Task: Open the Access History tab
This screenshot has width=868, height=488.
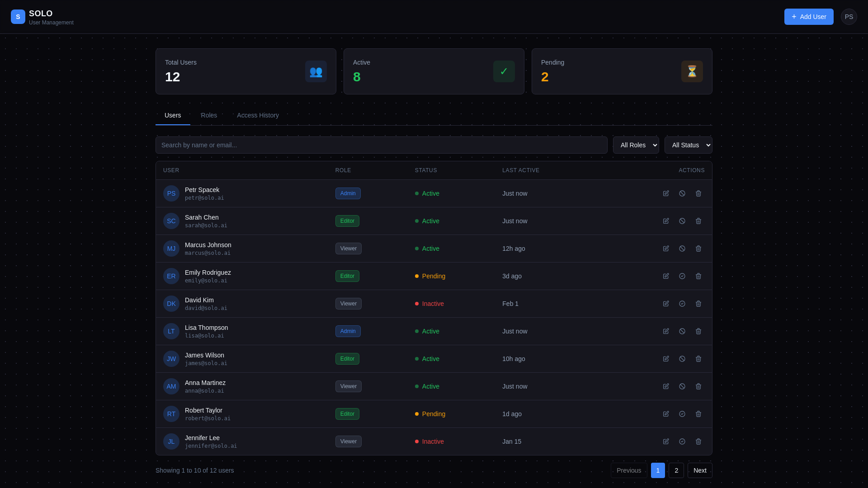Action: (x=258, y=115)
